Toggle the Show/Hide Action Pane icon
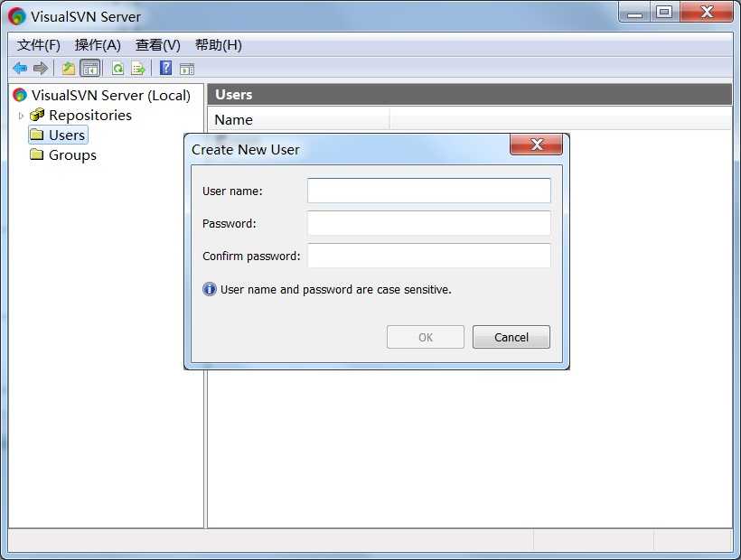Image resolution: width=741 pixels, height=560 pixels. point(187,69)
